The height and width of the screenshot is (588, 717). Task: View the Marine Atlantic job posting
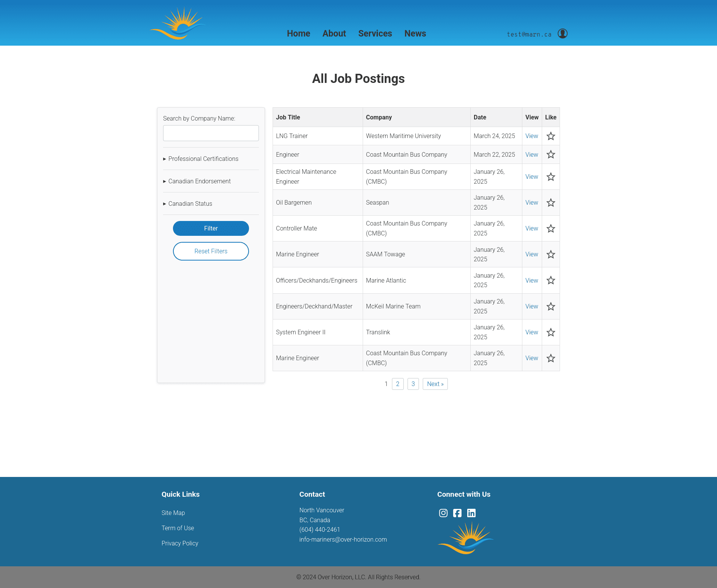[x=531, y=280]
